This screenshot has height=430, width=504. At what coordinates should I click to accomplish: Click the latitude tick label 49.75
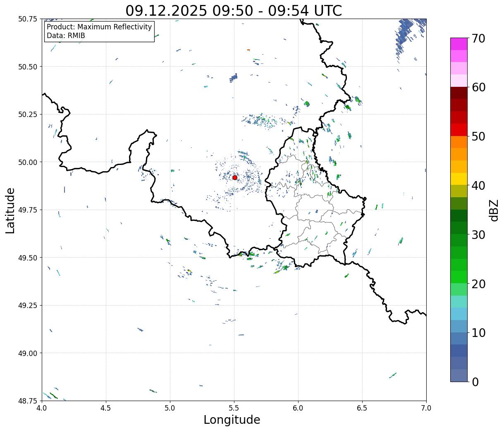28,210
